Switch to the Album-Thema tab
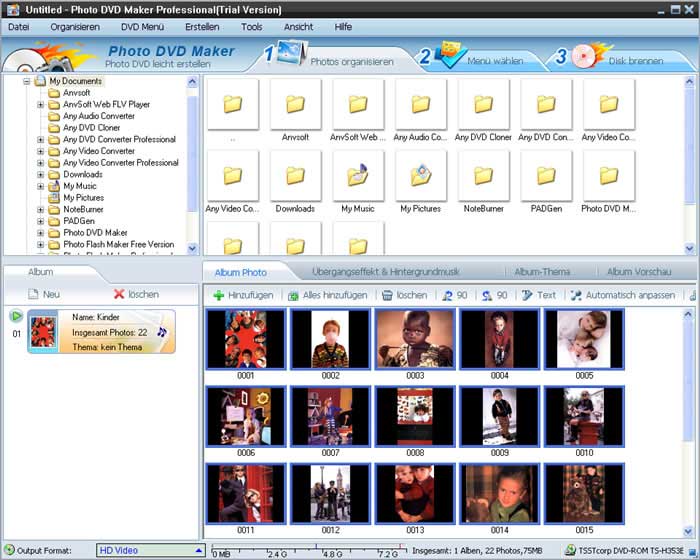This screenshot has height=560, width=700. pos(542,272)
